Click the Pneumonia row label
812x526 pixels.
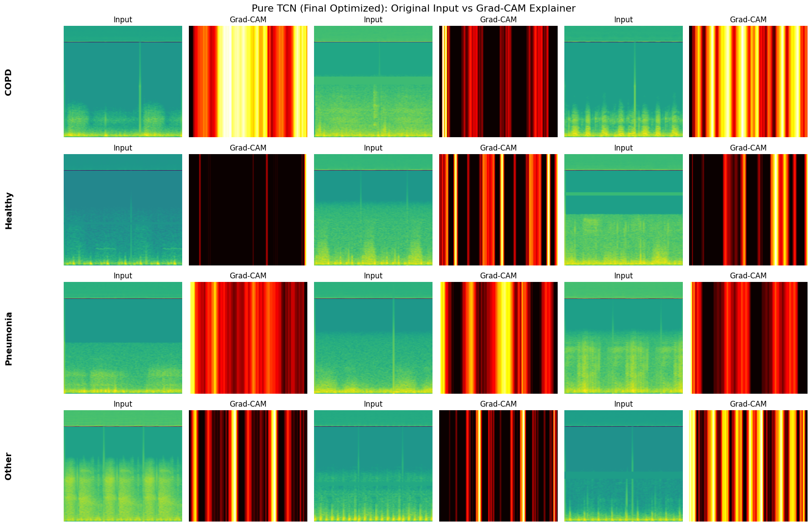click(x=9, y=337)
